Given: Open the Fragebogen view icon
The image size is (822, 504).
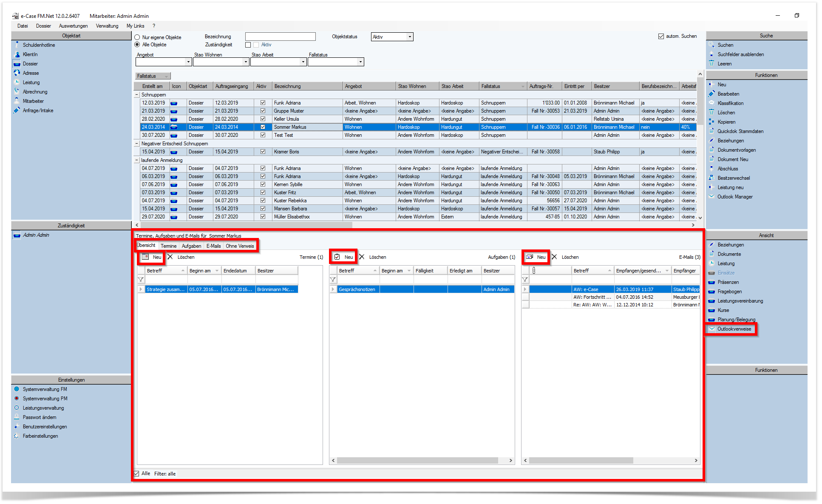Looking at the screenshot, I should 711,291.
